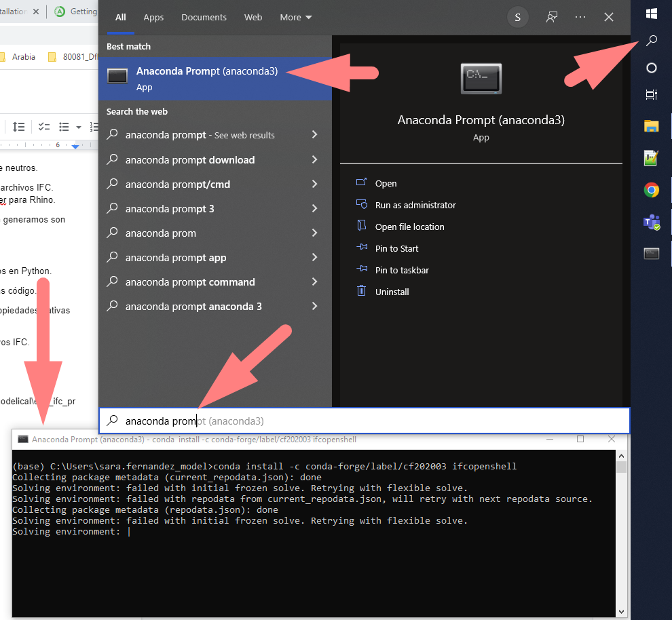The image size is (672, 620).
Task: Open Cortana circle icon in taskbar
Action: [652, 68]
